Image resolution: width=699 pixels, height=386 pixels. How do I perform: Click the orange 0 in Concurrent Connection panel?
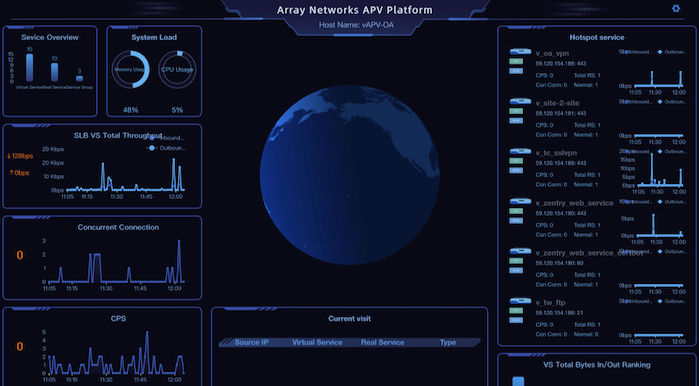tap(20, 255)
